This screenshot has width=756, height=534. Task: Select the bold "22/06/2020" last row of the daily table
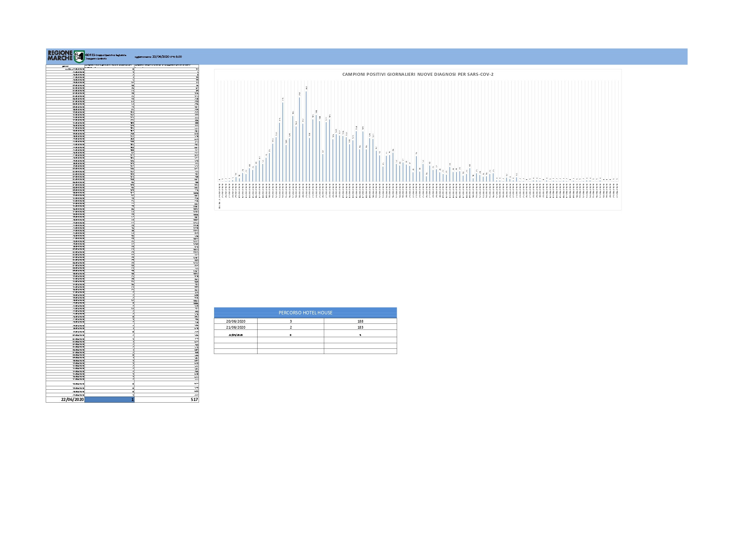point(73,400)
